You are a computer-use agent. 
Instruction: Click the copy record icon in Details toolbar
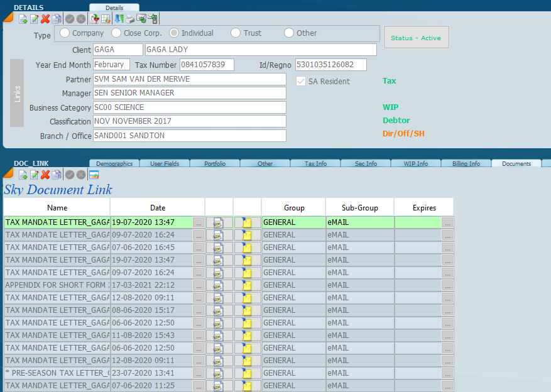tap(57, 19)
